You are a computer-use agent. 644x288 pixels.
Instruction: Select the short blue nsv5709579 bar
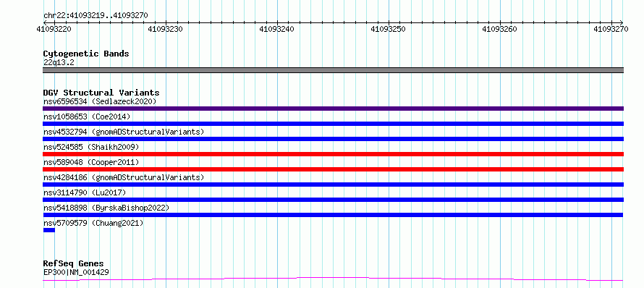point(49,230)
